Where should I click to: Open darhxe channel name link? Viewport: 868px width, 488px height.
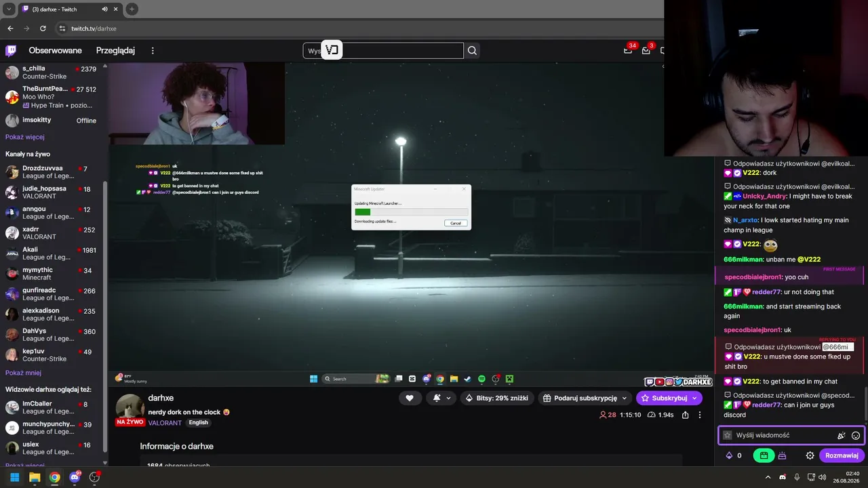tap(161, 398)
